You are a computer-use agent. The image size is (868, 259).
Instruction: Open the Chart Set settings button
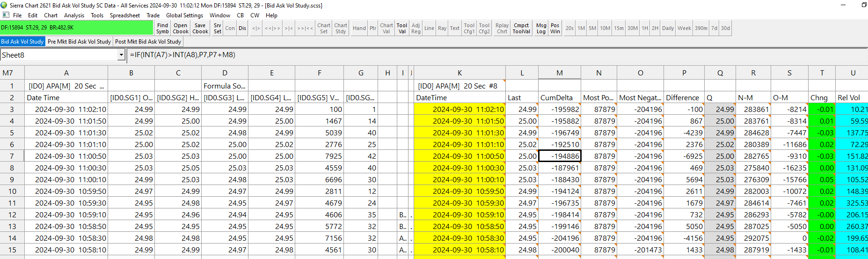(324, 28)
